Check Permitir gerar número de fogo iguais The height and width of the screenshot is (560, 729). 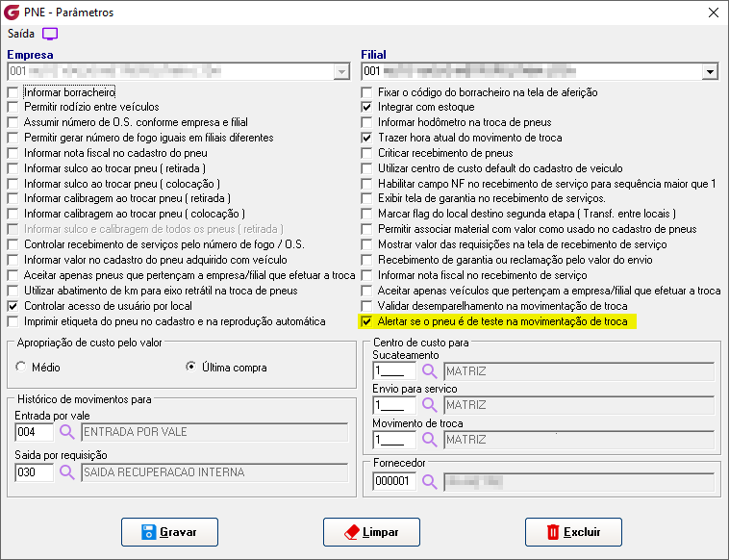point(13,139)
